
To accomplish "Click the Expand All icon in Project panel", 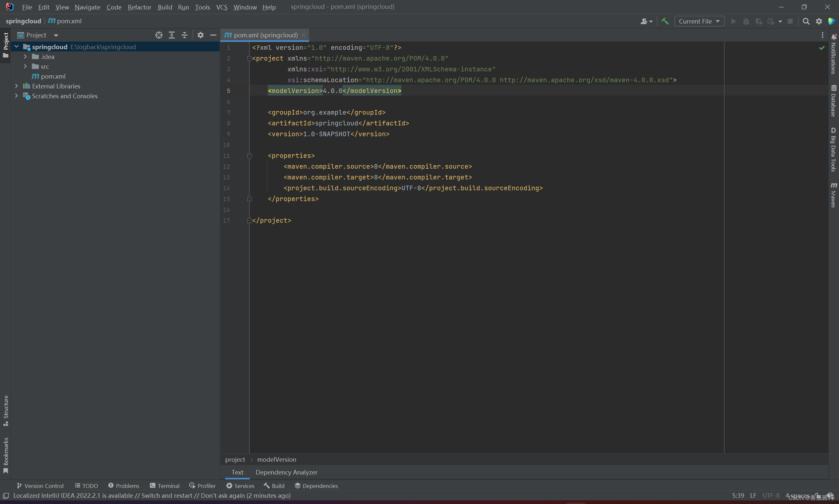I will (172, 35).
